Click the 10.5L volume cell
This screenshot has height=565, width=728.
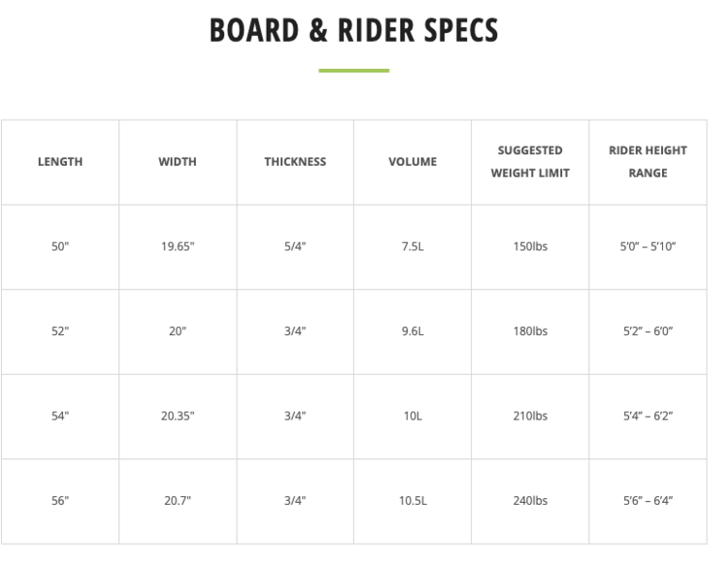(x=413, y=501)
